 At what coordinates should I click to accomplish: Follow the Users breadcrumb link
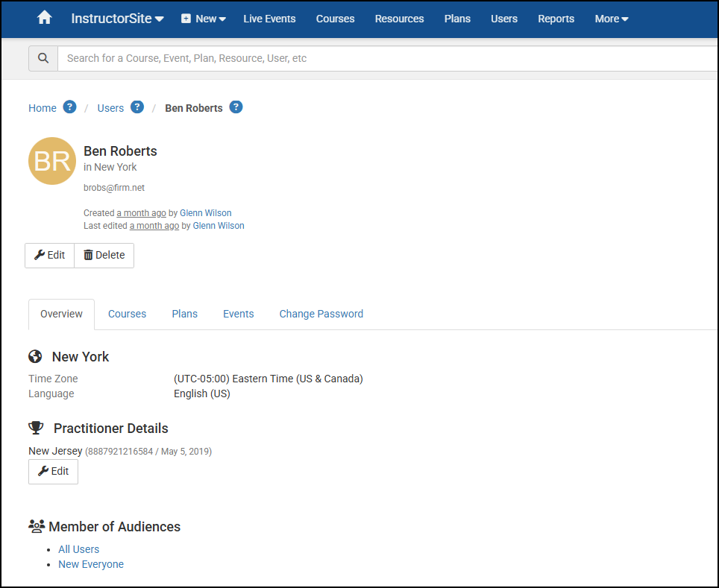(x=110, y=108)
